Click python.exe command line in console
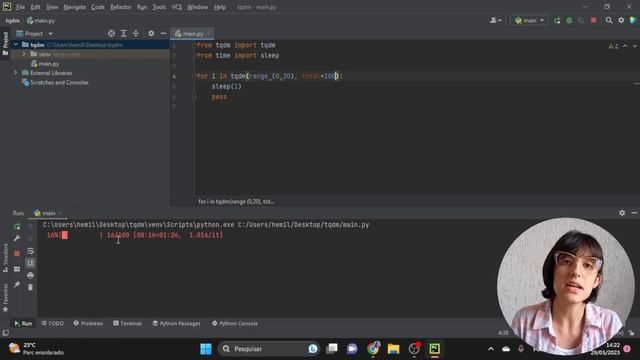The image size is (640, 360). 206,224
